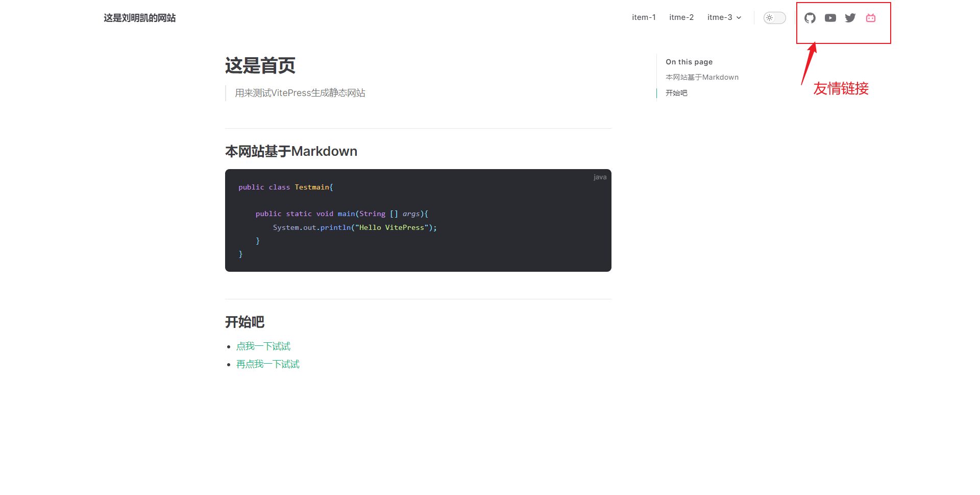Toggle the light/dark theme switch
Viewport: 980px width, 495px height.
pos(774,18)
